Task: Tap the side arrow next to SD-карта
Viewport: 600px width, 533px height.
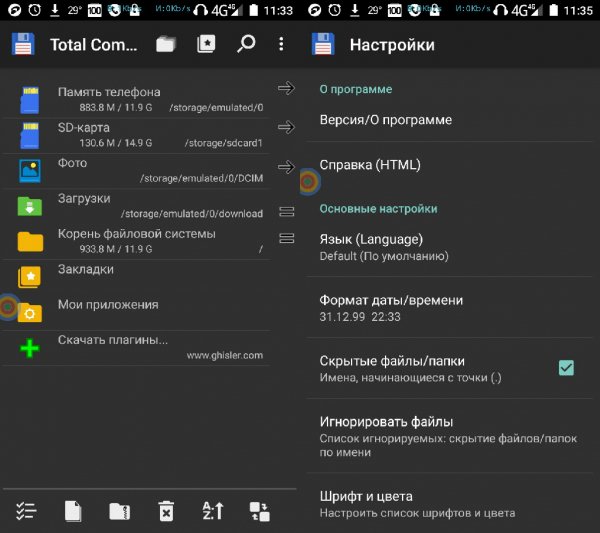Action: [x=286, y=127]
